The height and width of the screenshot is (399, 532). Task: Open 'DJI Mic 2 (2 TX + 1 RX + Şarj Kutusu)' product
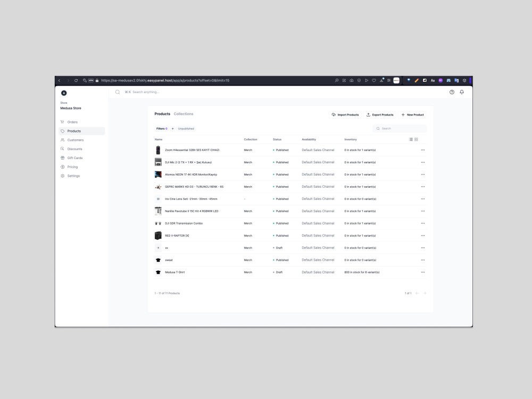pos(188,162)
